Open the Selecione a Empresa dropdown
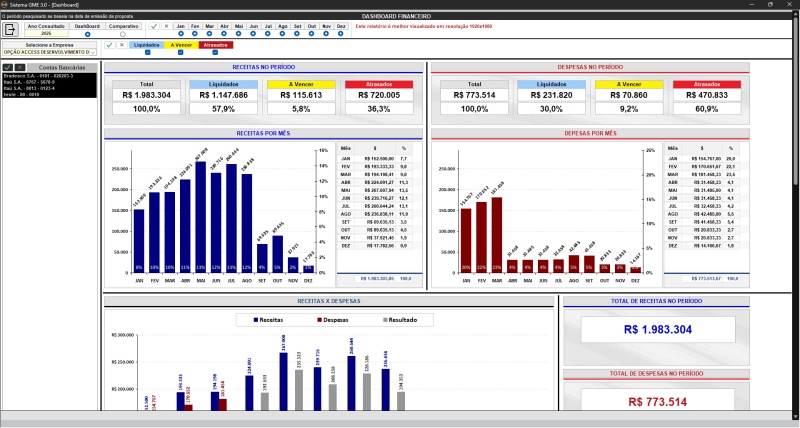800x428 pixels. click(92, 52)
